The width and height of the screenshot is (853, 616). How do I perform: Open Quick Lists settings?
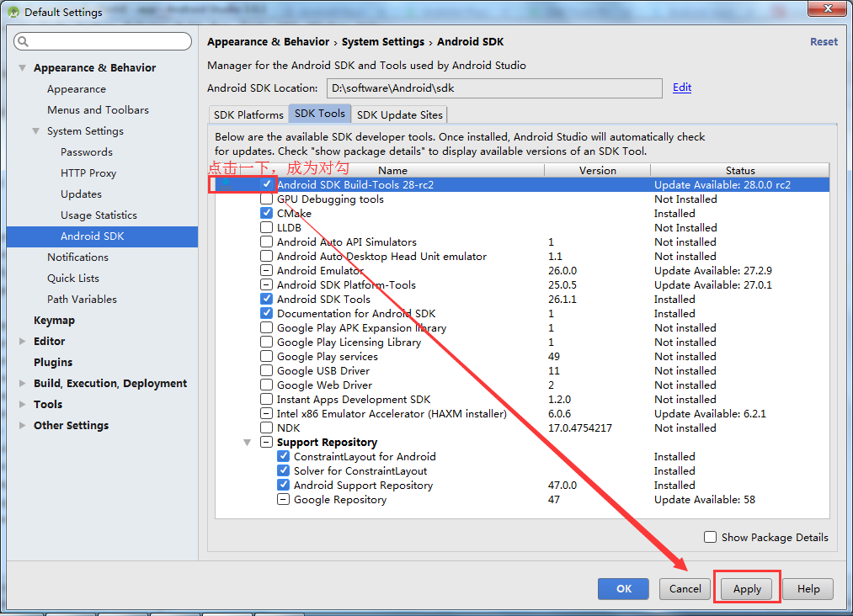73,279
